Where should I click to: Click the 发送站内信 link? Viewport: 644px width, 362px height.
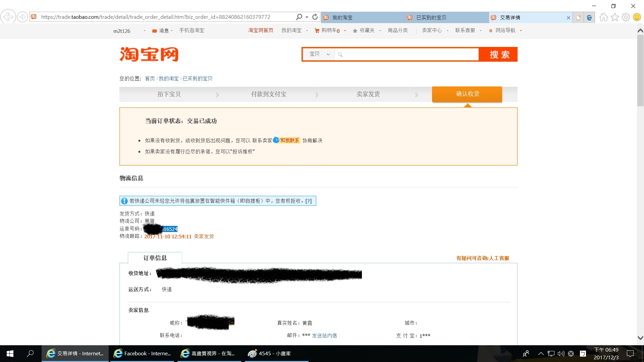[x=324, y=336]
